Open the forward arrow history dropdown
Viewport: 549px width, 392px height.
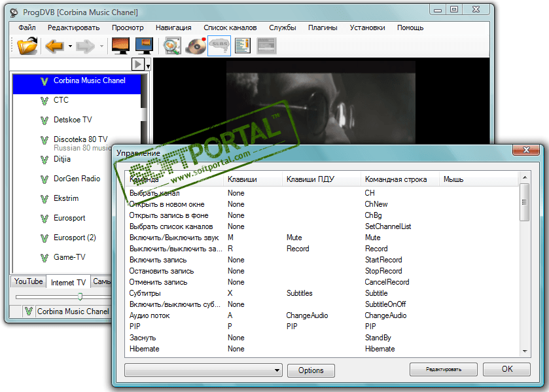coord(101,46)
